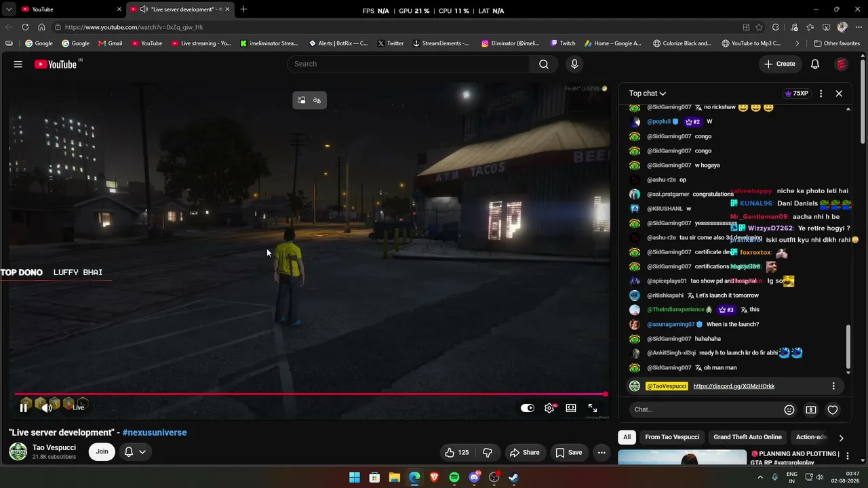
Task: Select the Grand Theft Auto Online chip
Action: tap(747, 437)
